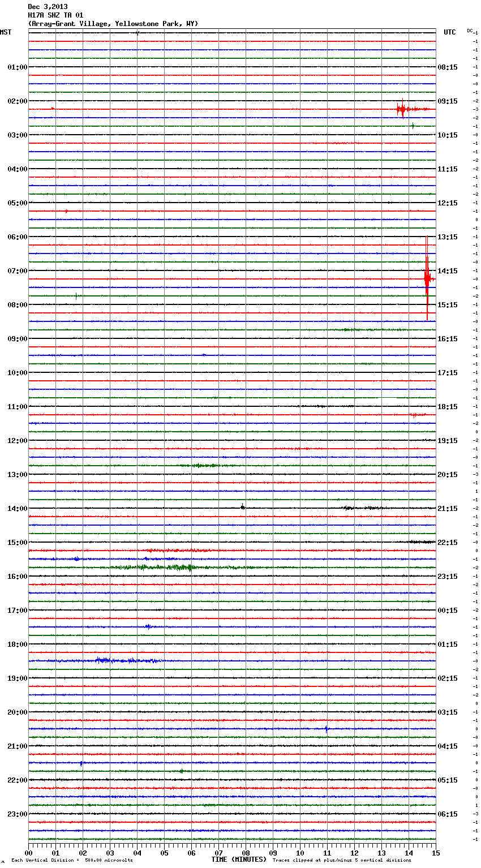Screen dimensions: 481x868
Task: Click the 'Each Vertical Division = 500.00 microvolts' note
Action: (72, 861)
